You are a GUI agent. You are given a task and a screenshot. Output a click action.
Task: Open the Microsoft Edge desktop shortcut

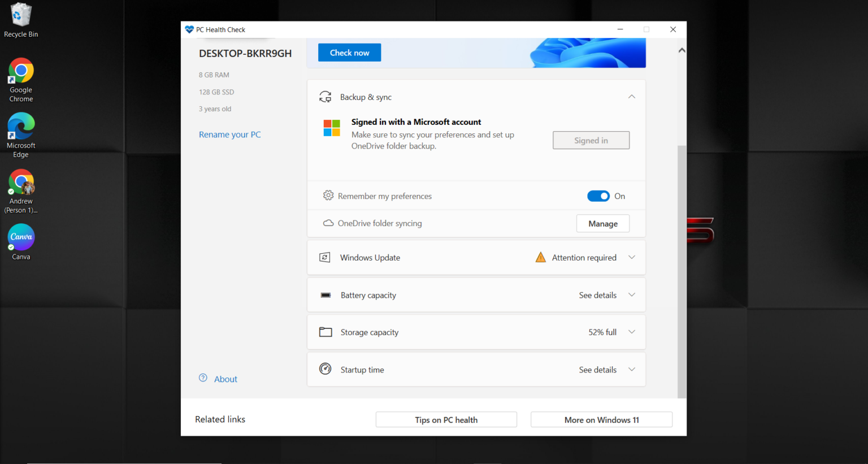tap(21, 136)
